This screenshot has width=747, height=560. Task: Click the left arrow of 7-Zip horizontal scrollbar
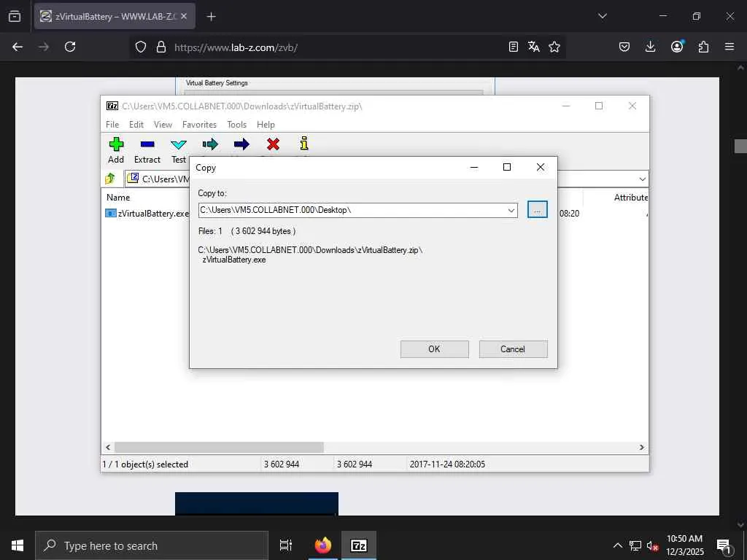(x=108, y=447)
